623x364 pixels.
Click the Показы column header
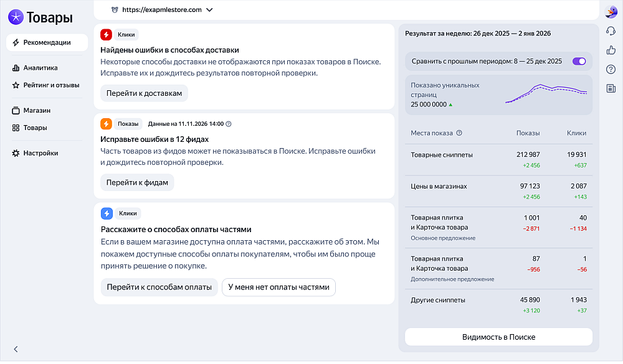(x=528, y=133)
